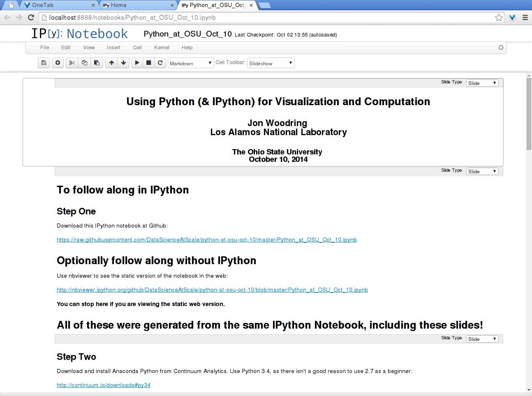This screenshot has height=396, width=532.
Task: Rename notebook via Python_at_OSU_Oct_10 title
Action: tap(187, 34)
